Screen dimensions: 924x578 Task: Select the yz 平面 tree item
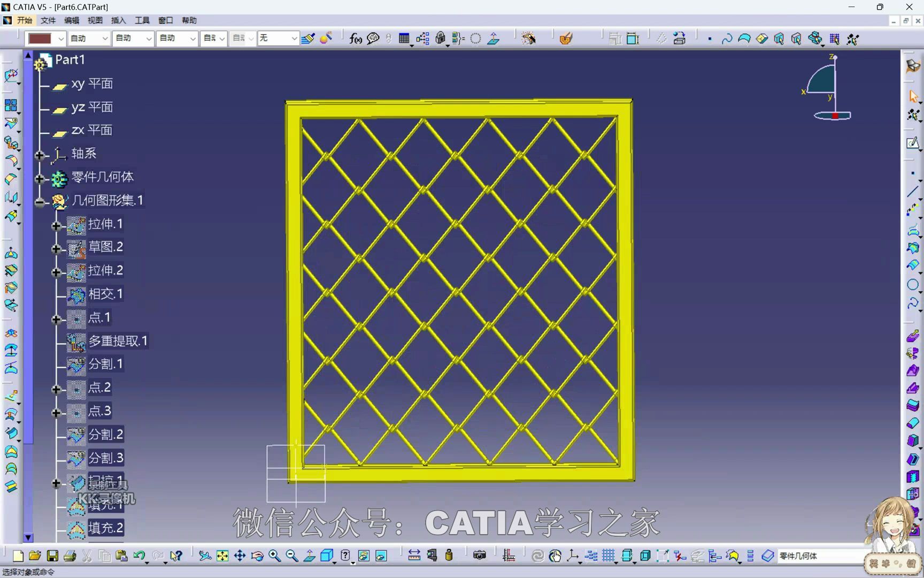92,107
